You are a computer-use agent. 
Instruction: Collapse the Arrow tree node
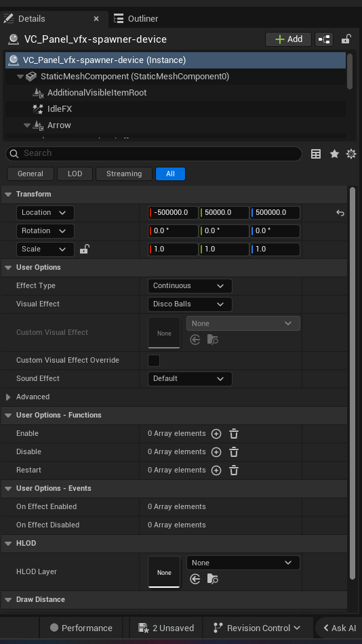click(27, 125)
